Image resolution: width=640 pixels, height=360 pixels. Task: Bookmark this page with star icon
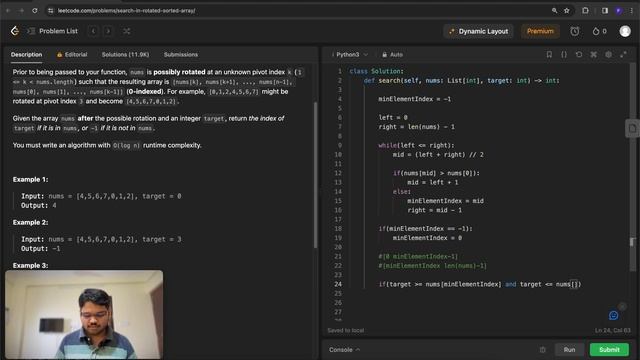pyautogui.click(x=567, y=11)
